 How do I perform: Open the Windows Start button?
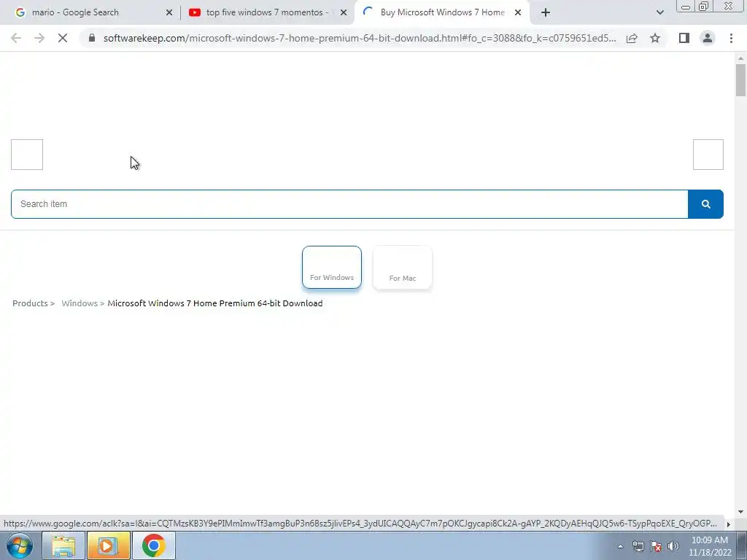tap(20, 545)
